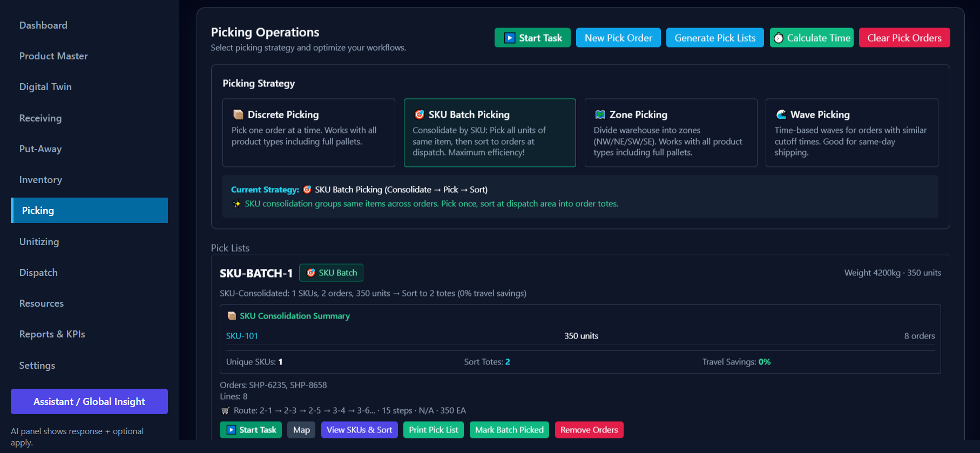This screenshot has height=453, width=980.
Task: Open Inventory from the sidebar
Action: 40,180
